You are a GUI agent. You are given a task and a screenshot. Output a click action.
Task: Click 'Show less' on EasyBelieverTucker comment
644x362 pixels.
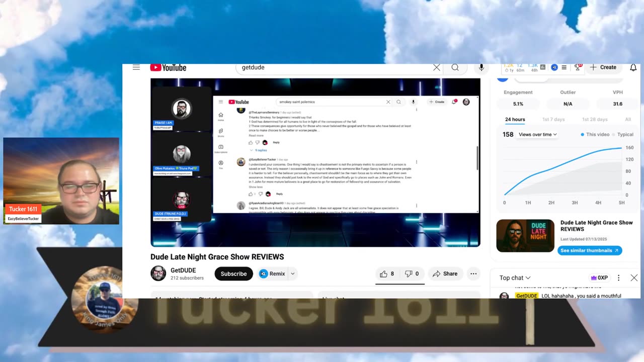pyautogui.click(x=256, y=187)
